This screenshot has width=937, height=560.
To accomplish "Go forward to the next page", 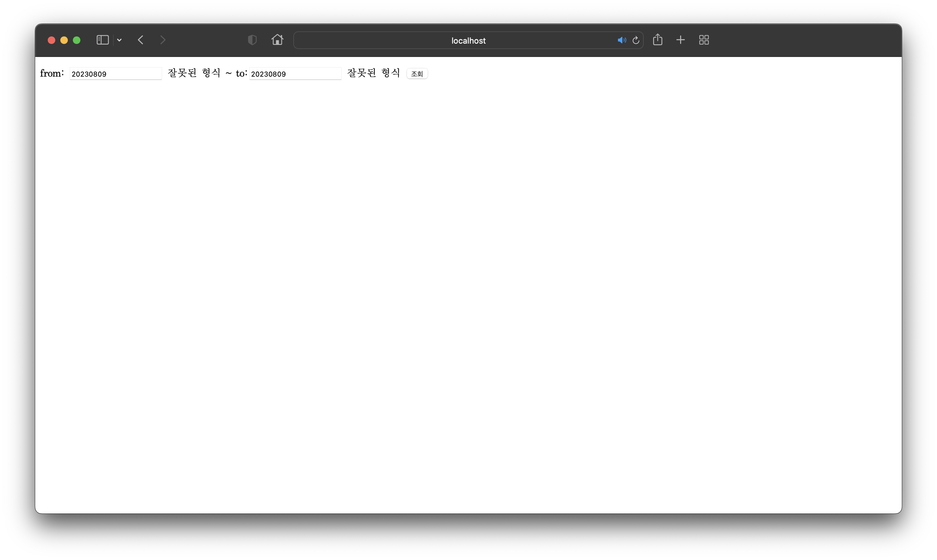I will [163, 40].
